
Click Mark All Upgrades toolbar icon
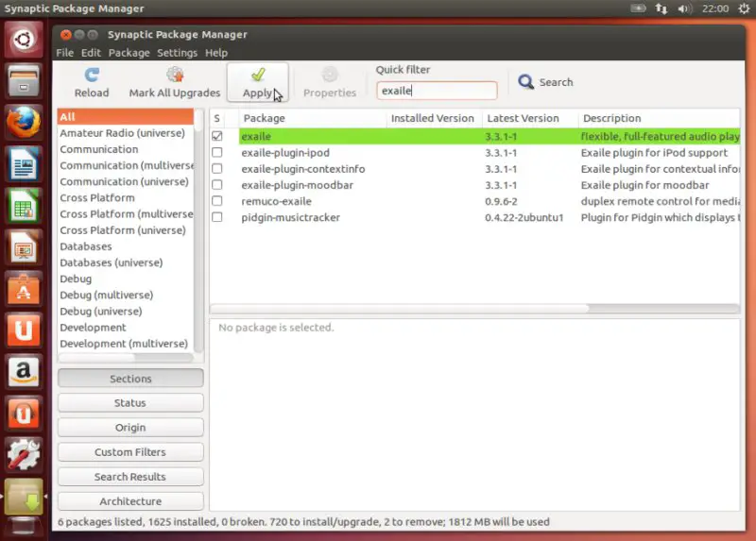pyautogui.click(x=175, y=82)
